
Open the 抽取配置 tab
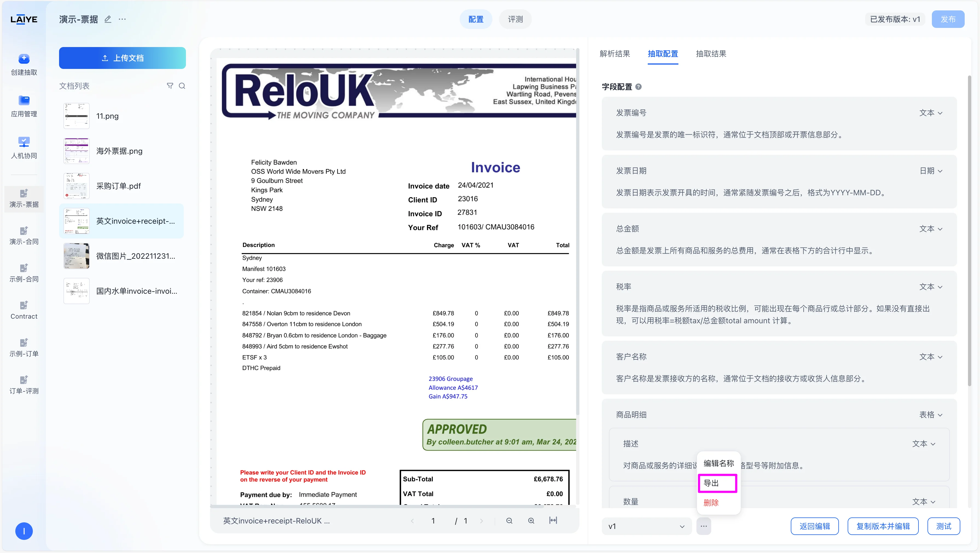(x=663, y=54)
